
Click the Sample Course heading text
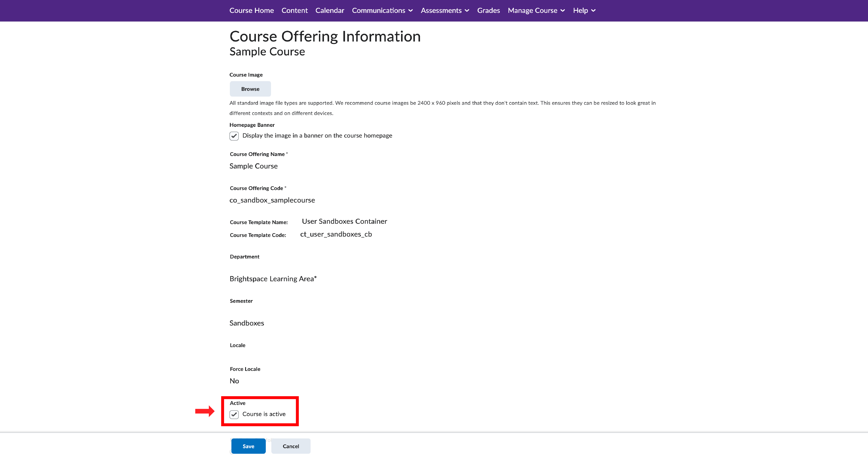[x=267, y=51]
